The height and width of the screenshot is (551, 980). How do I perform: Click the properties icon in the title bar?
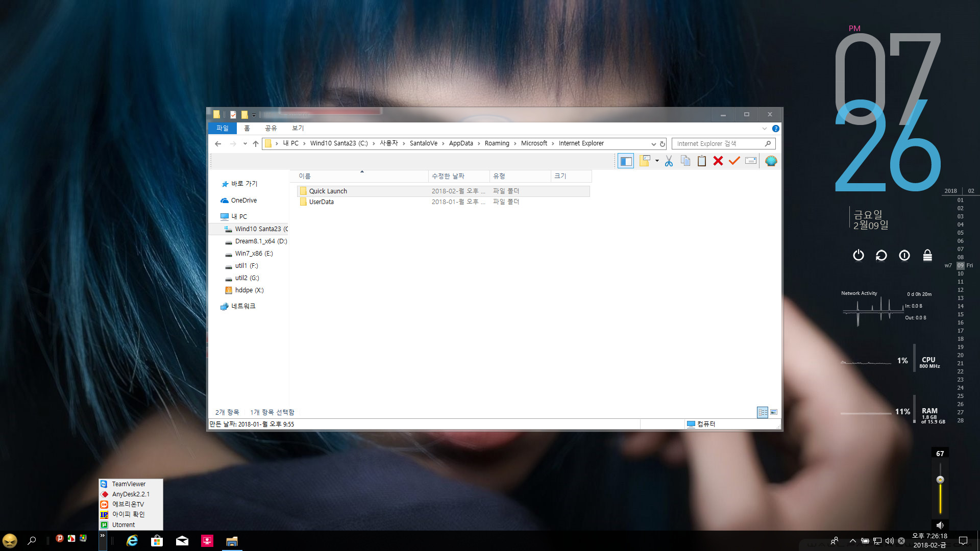pyautogui.click(x=233, y=115)
